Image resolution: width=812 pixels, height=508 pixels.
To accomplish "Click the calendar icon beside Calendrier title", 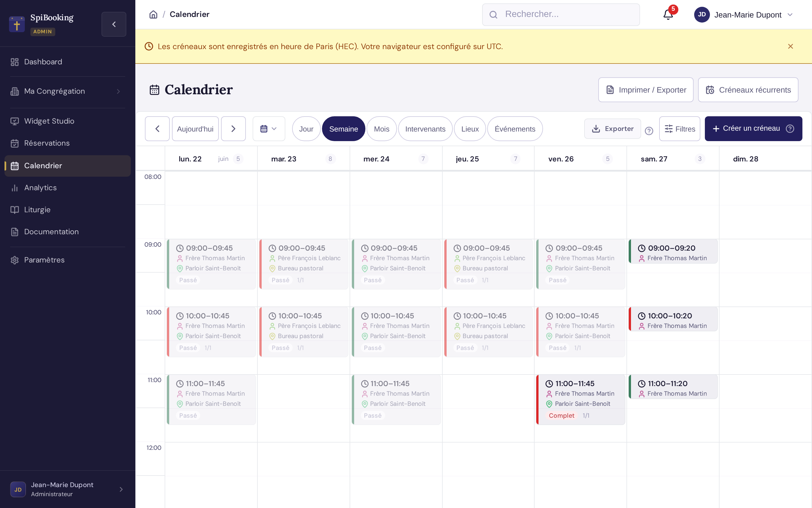I will [x=154, y=90].
